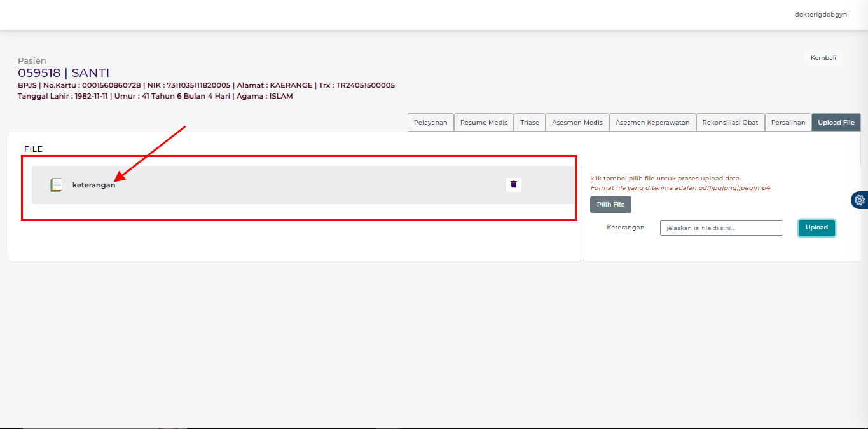
Task: Click the document icon beside keterangan
Action: click(x=57, y=185)
